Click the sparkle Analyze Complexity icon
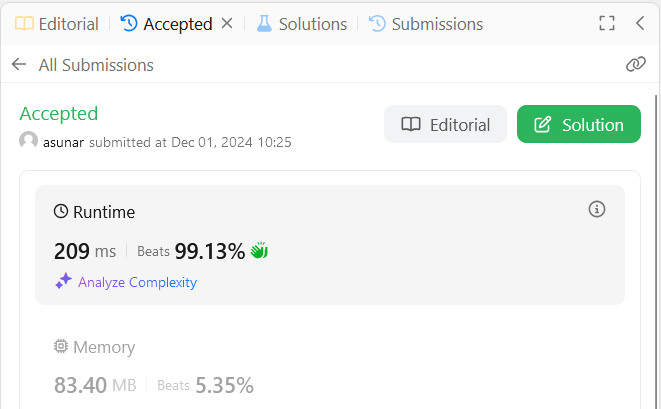Viewport: 661px width, 409px height. click(63, 282)
